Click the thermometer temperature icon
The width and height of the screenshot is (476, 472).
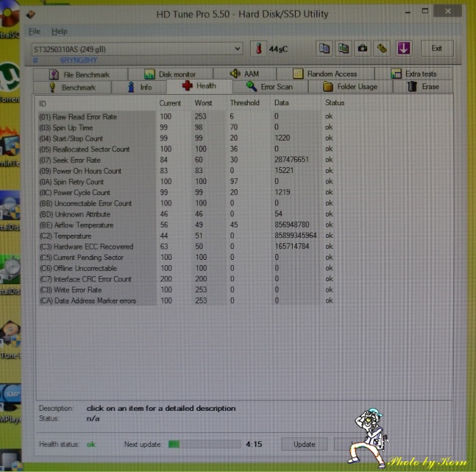click(258, 49)
